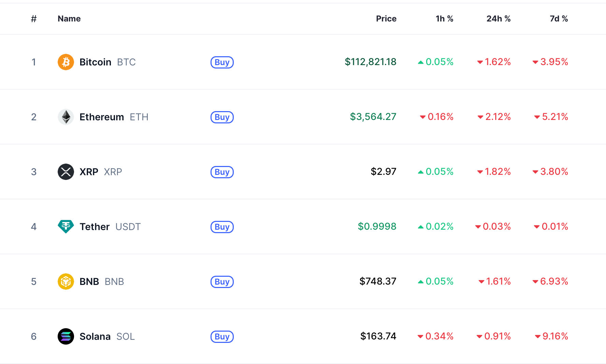Sort table by Price column header

tap(386, 19)
